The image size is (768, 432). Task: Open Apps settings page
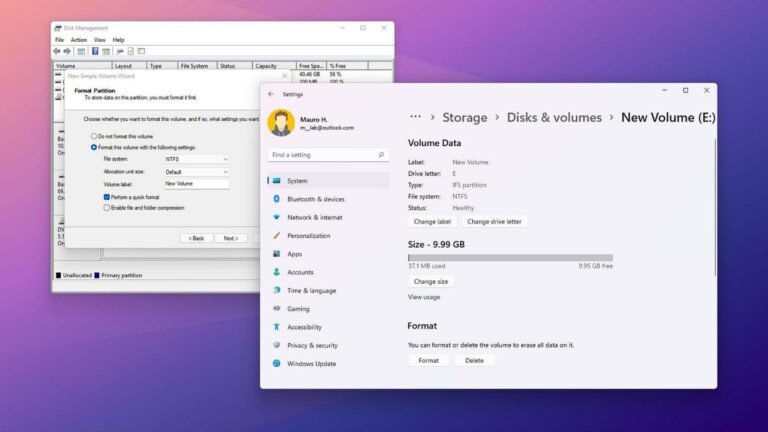328,254
